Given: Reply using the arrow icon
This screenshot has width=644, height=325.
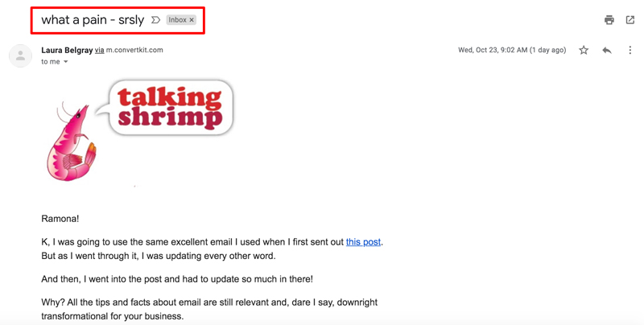Looking at the screenshot, I should coord(607,50).
